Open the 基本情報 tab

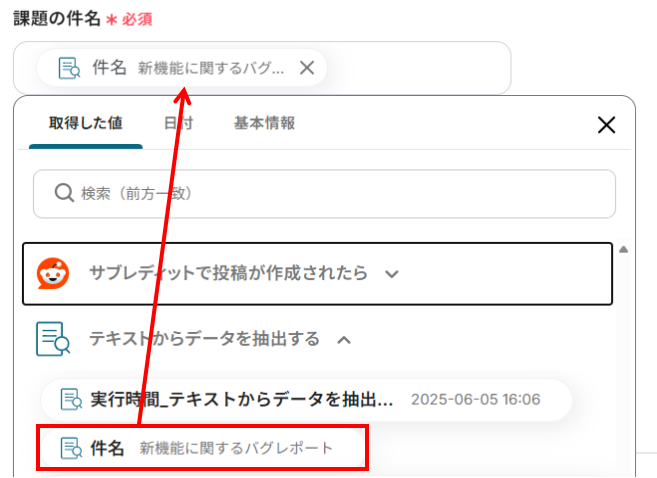264,123
